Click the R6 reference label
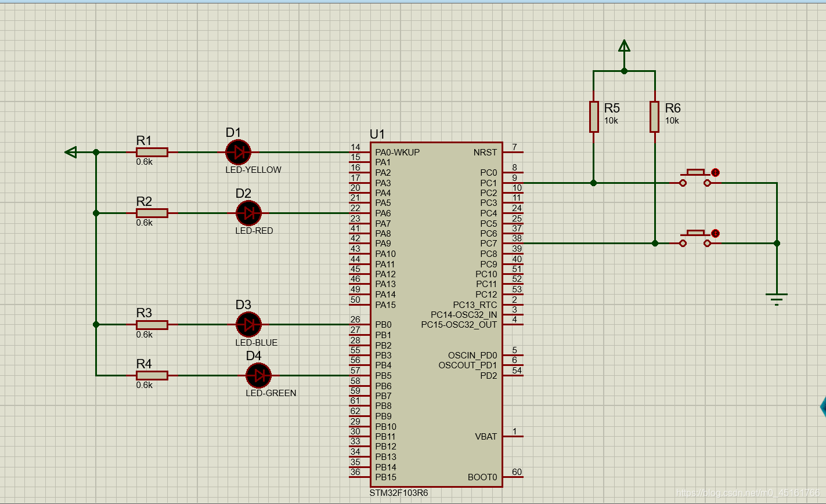 click(x=673, y=108)
